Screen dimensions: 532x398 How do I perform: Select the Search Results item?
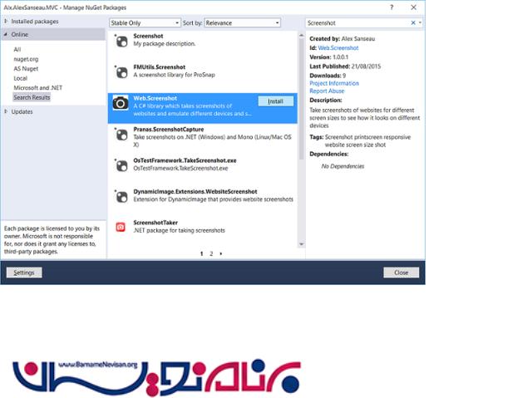click(x=32, y=97)
